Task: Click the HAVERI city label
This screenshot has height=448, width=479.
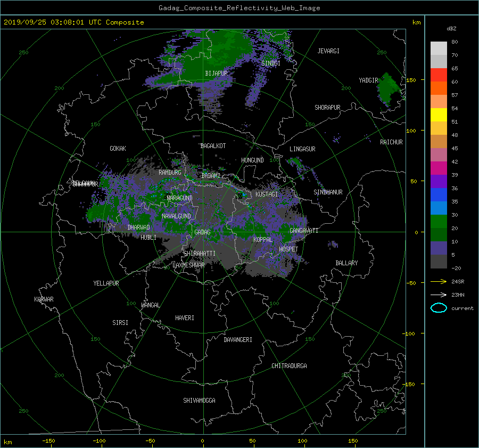Action: [185, 318]
